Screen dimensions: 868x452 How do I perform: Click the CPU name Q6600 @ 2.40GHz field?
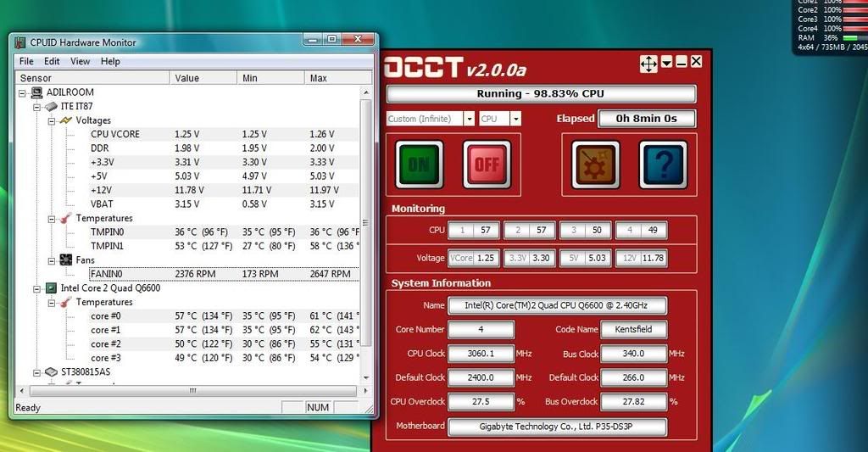(x=557, y=305)
